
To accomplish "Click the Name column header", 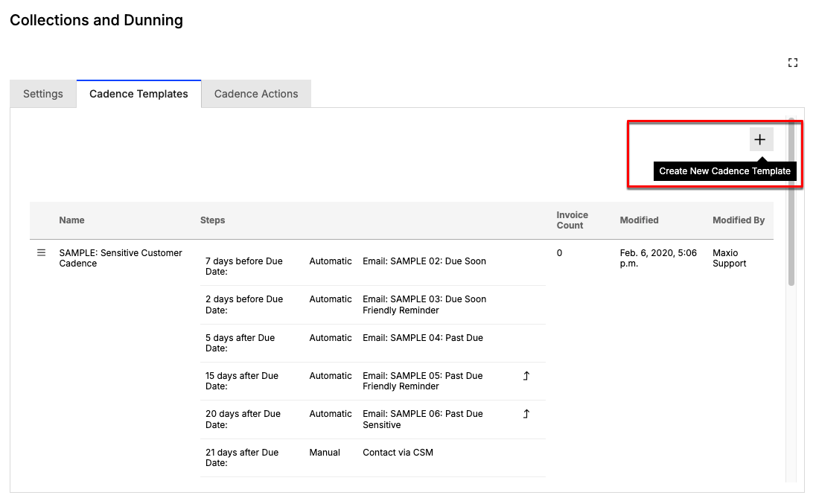I will point(72,220).
